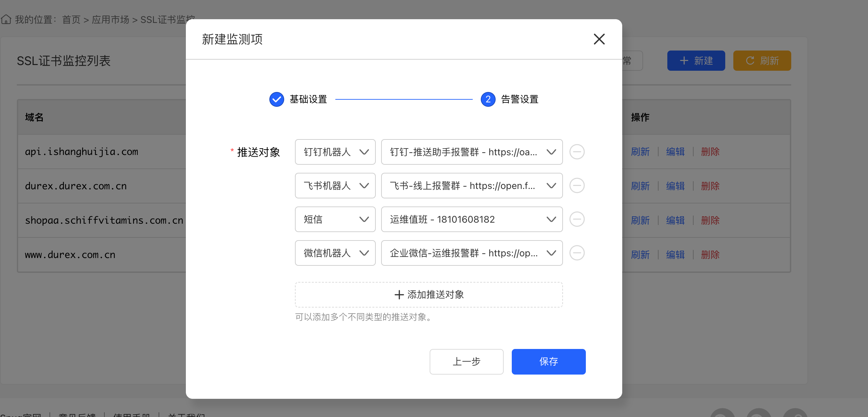
Task: Remove the SMS push target row
Action: coord(576,220)
